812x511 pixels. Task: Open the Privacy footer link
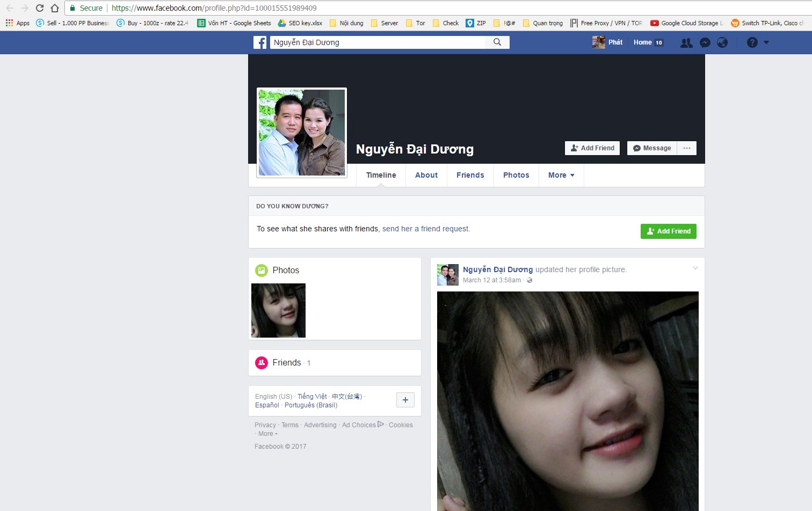click(265, 425)
